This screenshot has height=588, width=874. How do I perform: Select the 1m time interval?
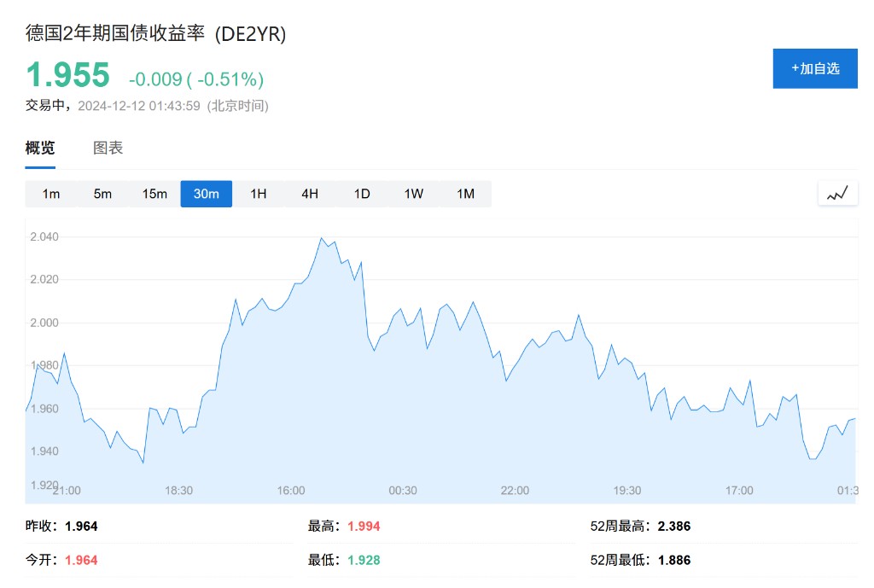pyautogui.click(x=51, y=194)
